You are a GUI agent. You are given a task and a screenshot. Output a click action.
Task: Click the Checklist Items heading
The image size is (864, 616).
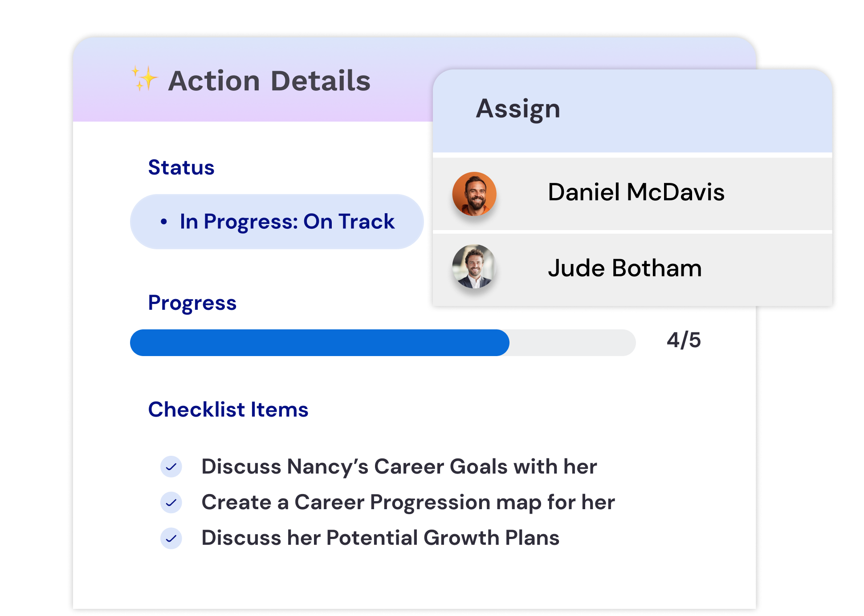(228, 409)
